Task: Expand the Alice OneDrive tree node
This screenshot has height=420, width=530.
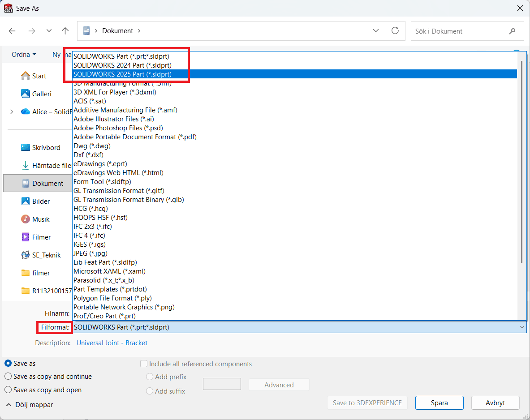Action: click(x=12, y=111)
